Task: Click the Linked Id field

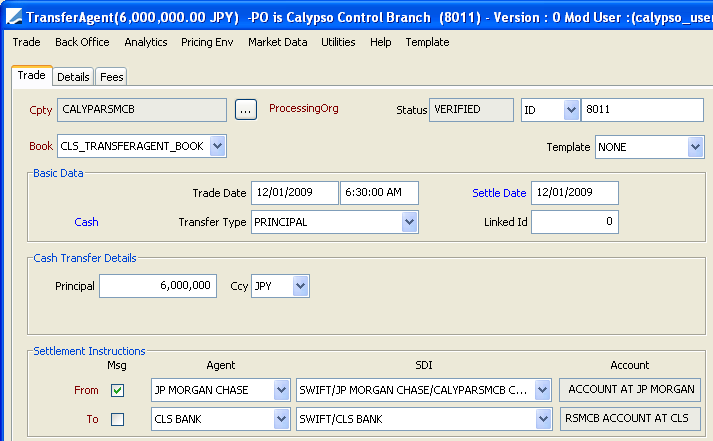Action: 575,222
